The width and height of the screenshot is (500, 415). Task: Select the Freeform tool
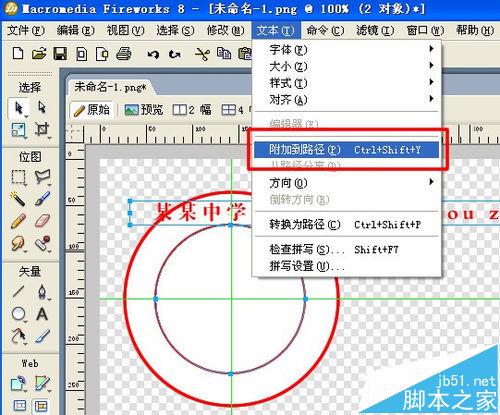click(x=19, y=336)
